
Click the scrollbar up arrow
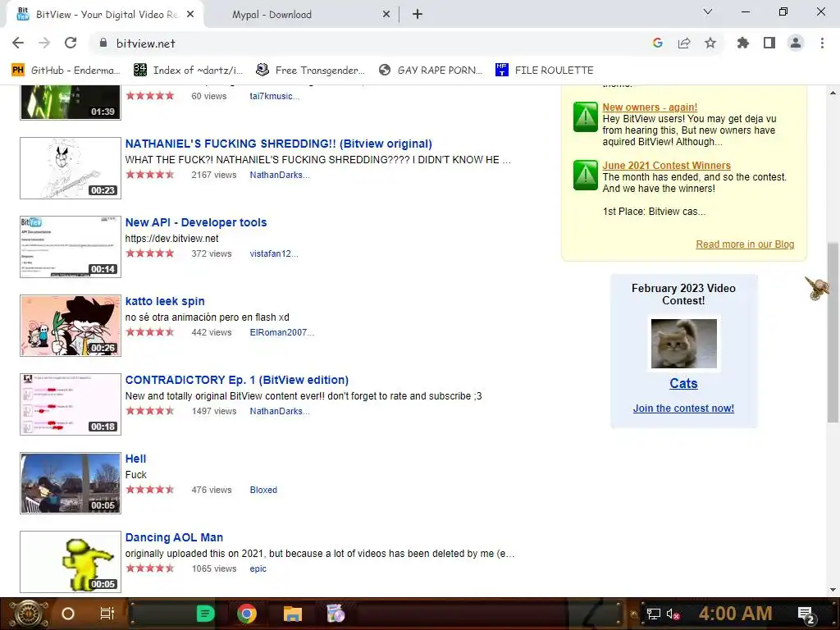pos(833,93)
